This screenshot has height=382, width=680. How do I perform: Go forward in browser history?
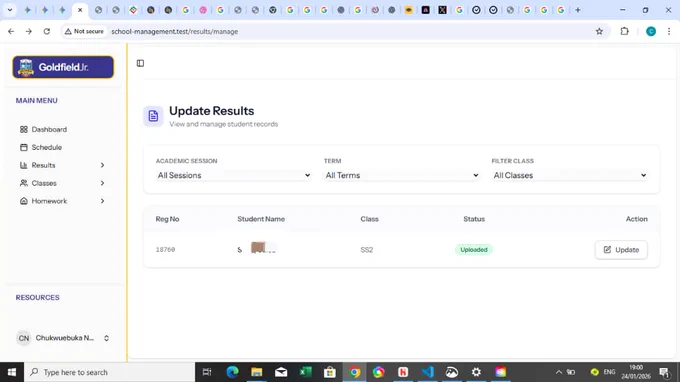click(x=29, y=31)
